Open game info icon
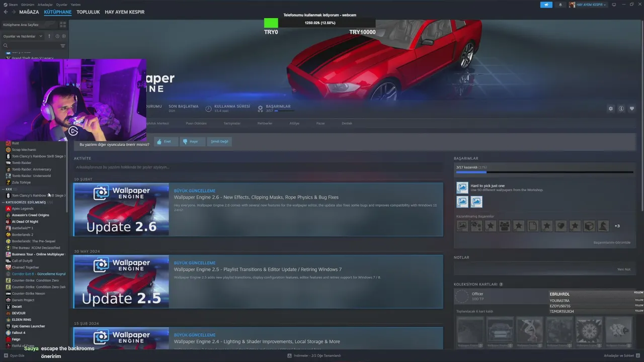 (x=621, y=109)
